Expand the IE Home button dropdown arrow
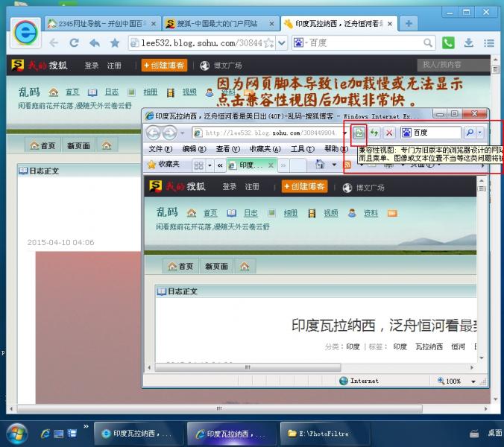 pos(334,165)
